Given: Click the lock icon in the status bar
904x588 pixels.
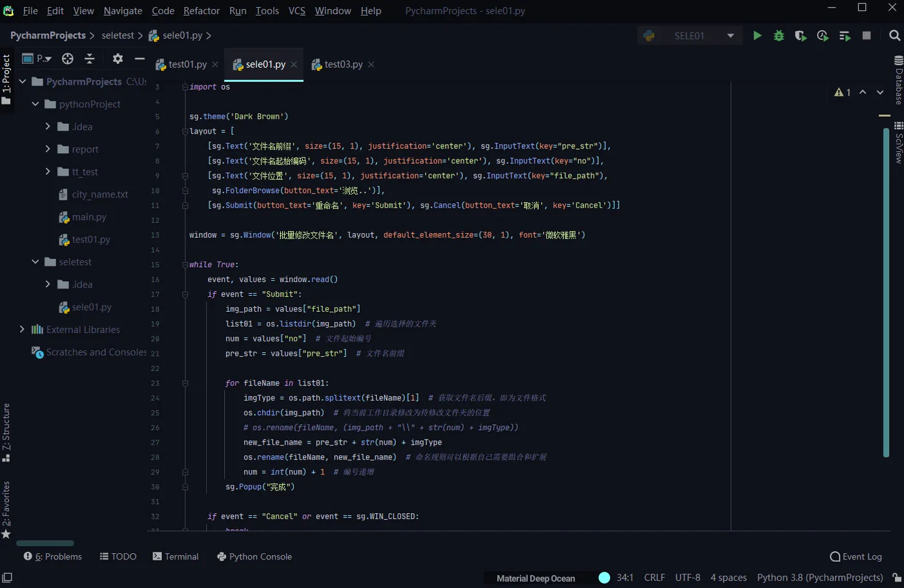Looking at the screenshot, I should pos(896,578).
